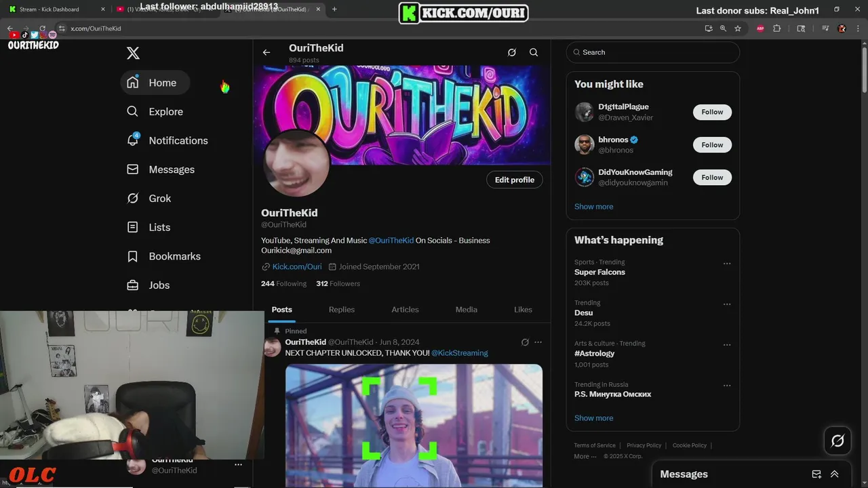Open options dots for Super Falcons trend
868x488 pixels.
point(727,264)
